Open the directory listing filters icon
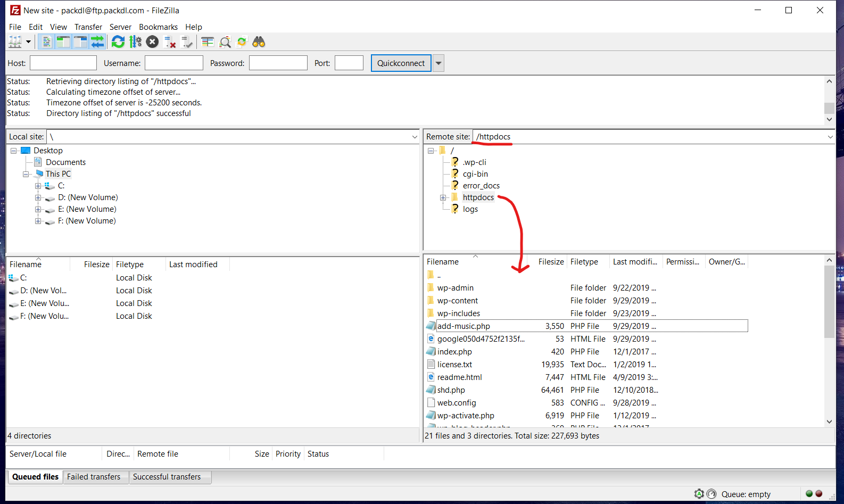 208,42
